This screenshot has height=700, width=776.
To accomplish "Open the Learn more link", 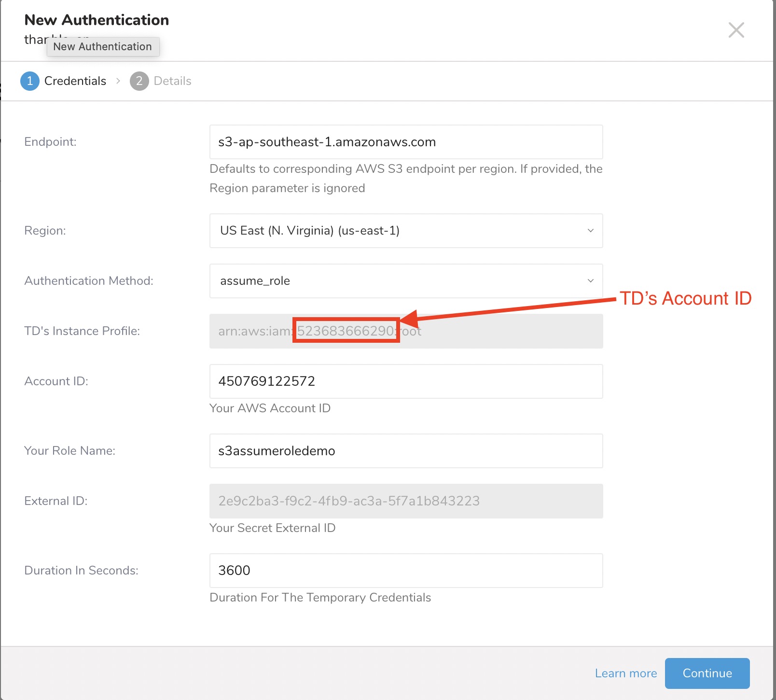I will coord(625,673).
